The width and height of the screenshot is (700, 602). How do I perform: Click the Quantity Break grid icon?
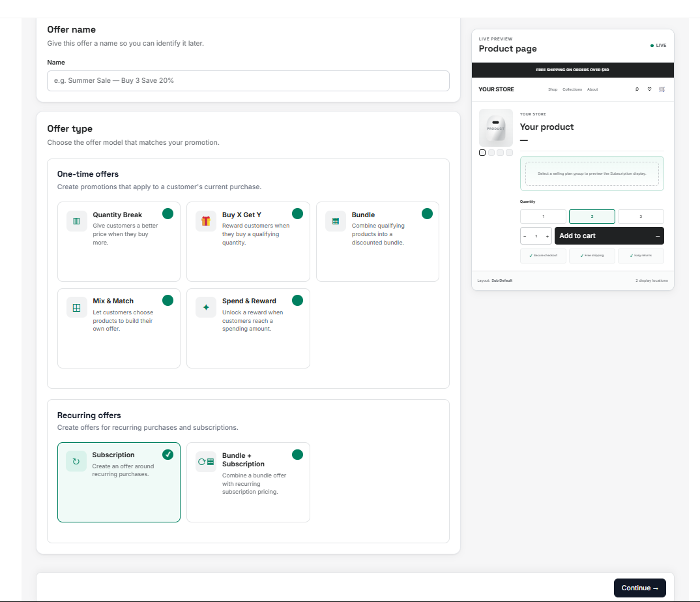click(76, 221)
